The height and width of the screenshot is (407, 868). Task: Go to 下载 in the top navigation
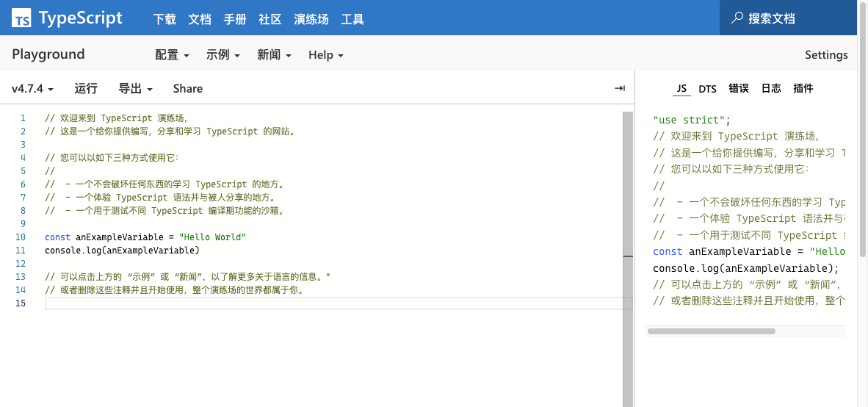coord(164,19)
